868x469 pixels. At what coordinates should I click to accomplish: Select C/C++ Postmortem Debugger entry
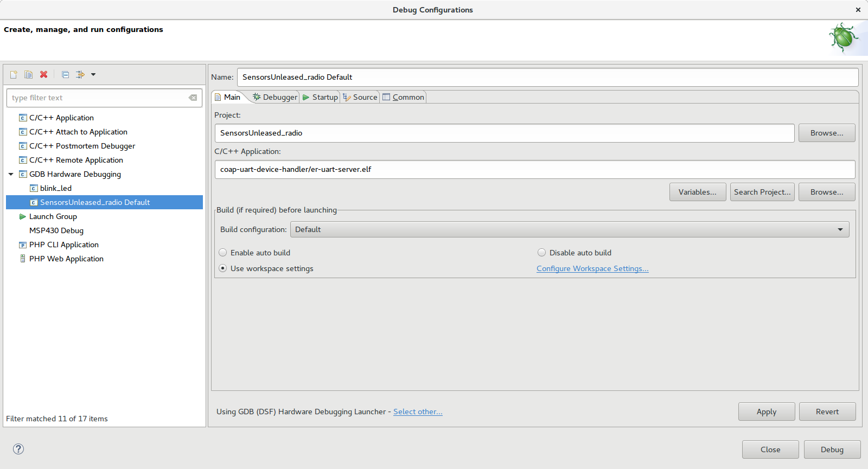(x=82, y=146)
